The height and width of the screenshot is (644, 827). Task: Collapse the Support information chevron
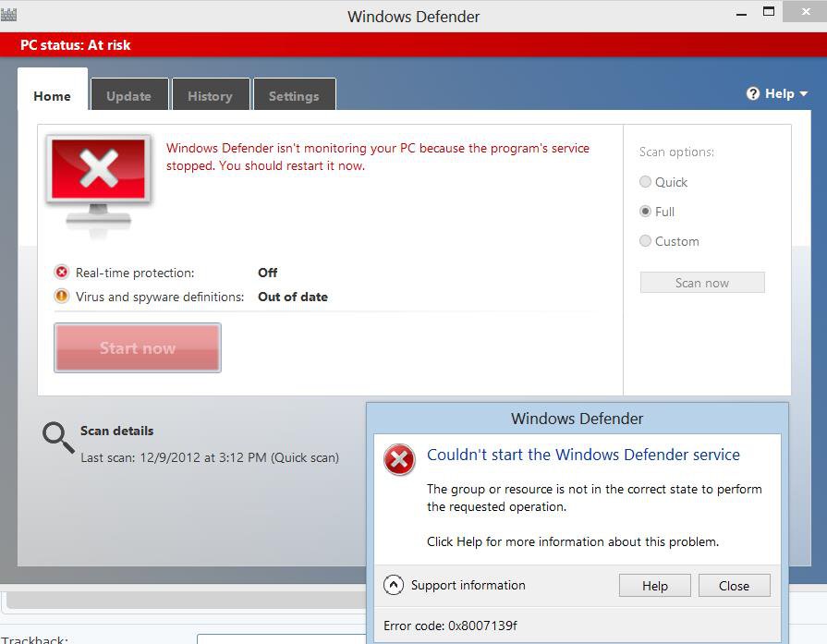tap(394, 585)
